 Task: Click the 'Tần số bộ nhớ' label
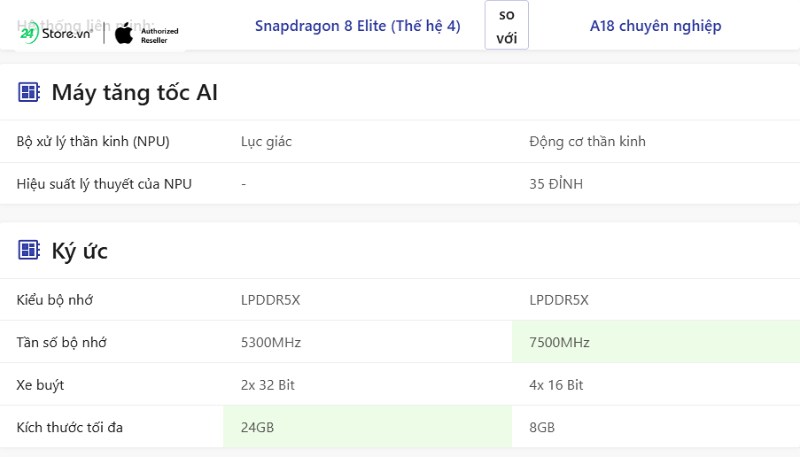click(x=61, y=342)
